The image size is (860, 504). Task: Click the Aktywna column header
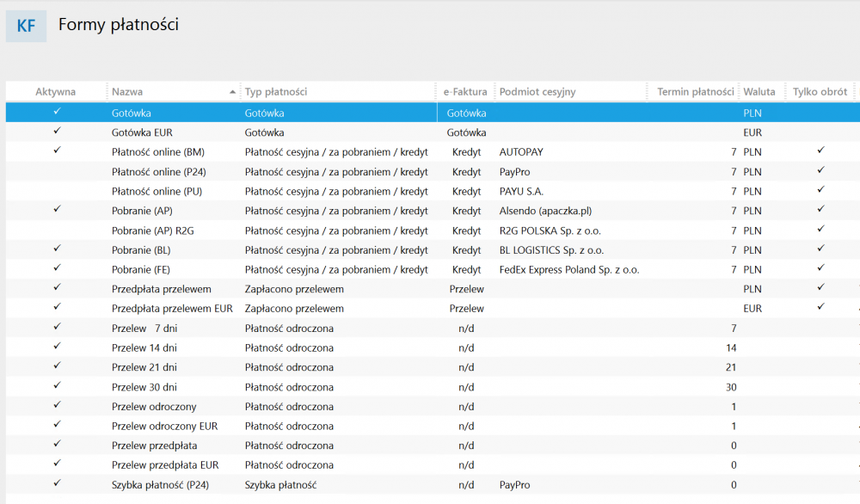55,91
